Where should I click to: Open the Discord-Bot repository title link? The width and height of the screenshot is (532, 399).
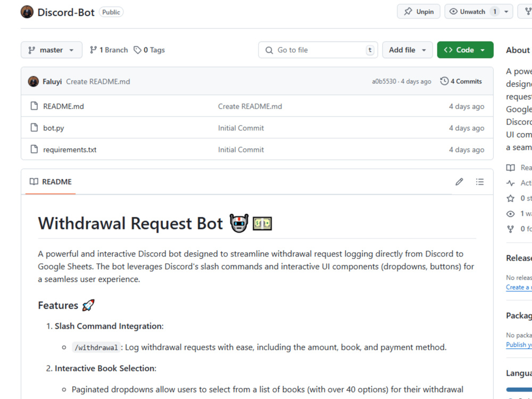click(66, 12)
